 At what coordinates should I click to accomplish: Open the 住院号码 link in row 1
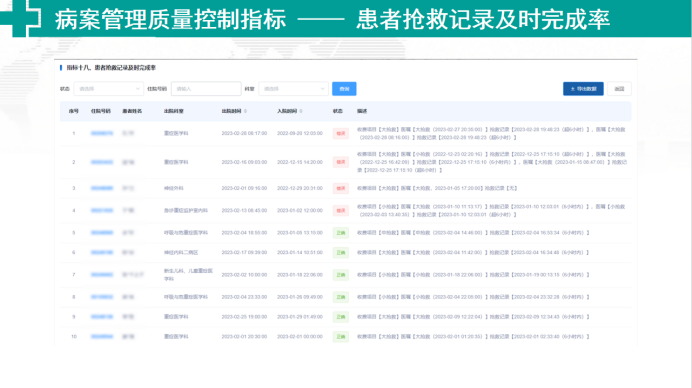(102, 133)
